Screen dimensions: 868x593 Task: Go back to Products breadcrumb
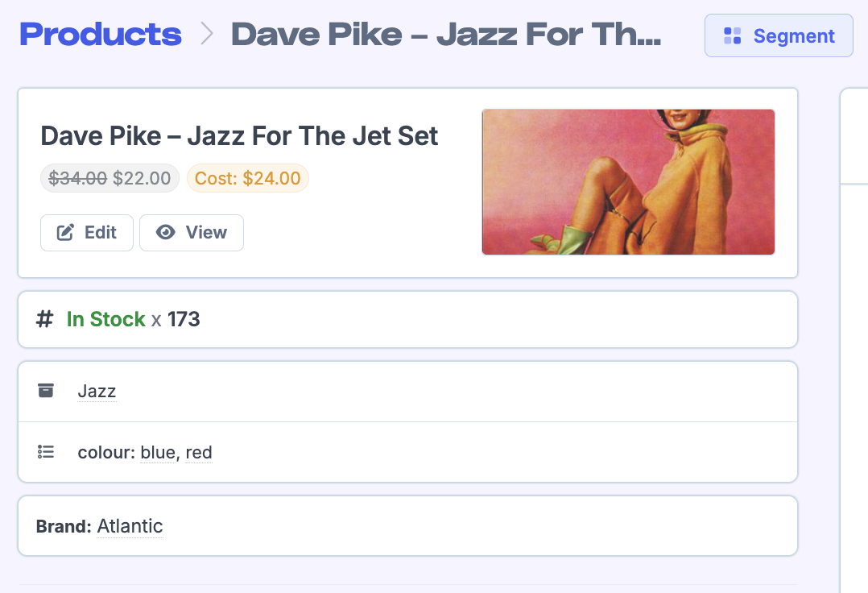tap(101, 35)
